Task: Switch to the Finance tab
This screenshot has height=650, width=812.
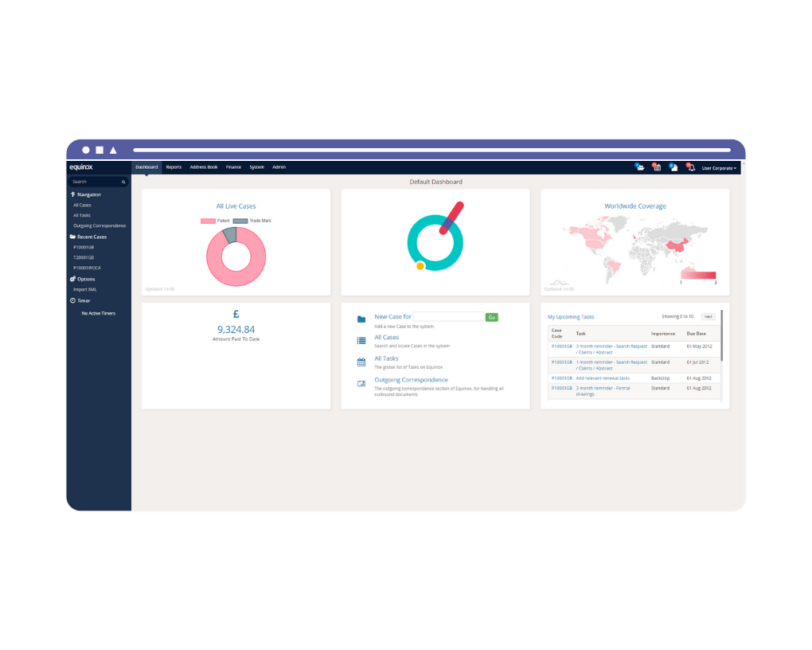Action: click(232, 166)
